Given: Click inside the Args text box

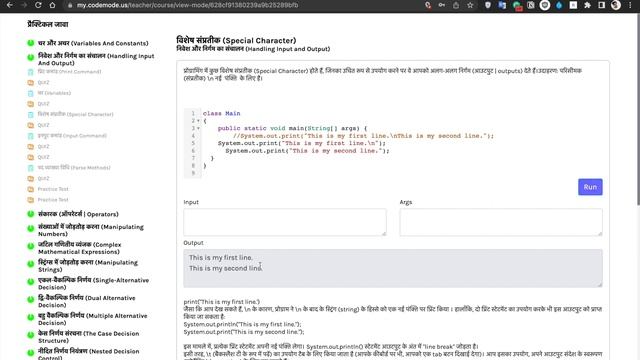Looking at the screenshot, I should pos(501,222).
